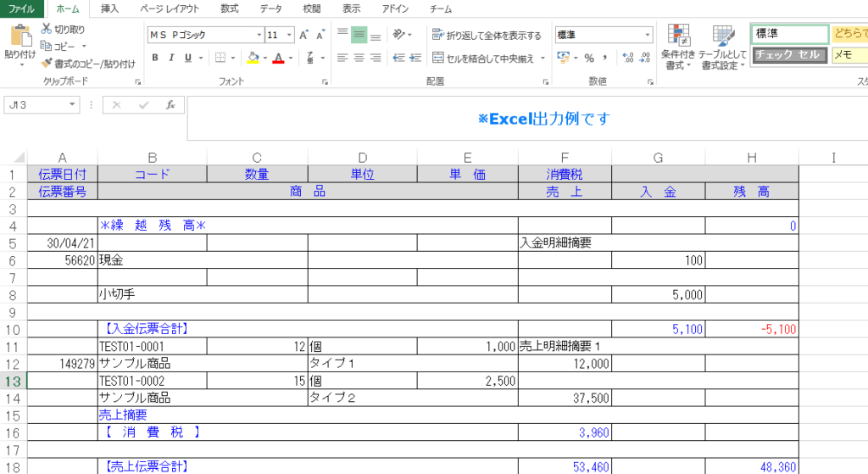Switch to the ページレイアウト tab

170,8
